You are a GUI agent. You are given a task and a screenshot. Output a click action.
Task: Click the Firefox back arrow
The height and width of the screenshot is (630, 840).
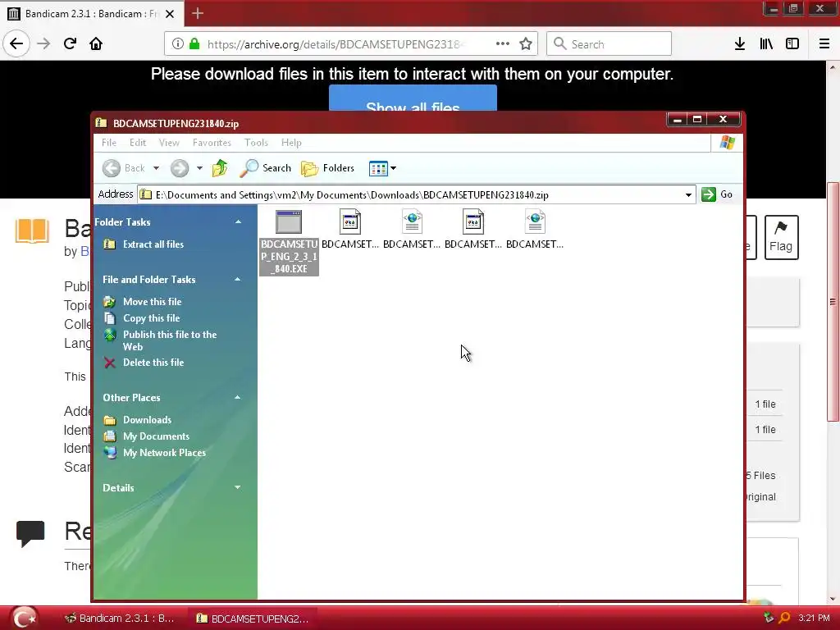click(16, 44)
